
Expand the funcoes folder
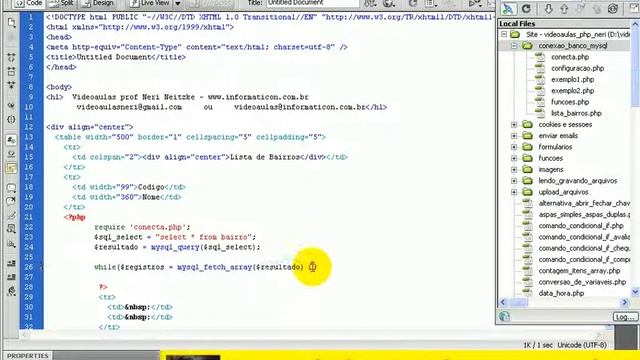pos(514,158)
